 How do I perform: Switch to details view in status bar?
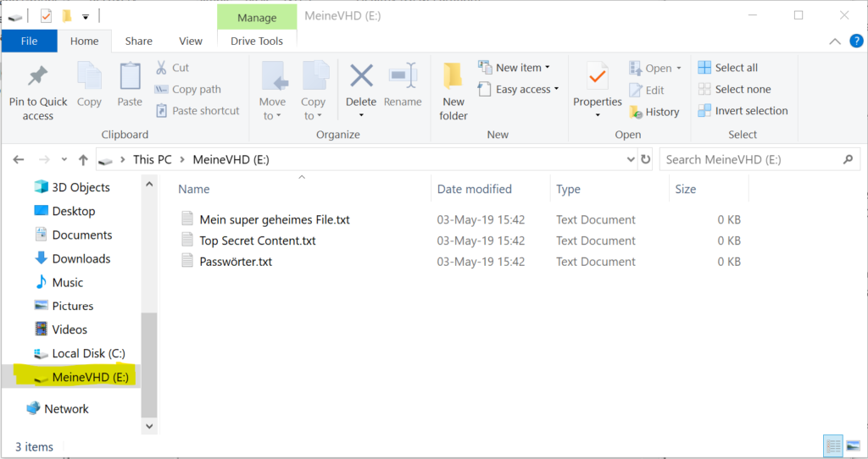coord(832,446)
